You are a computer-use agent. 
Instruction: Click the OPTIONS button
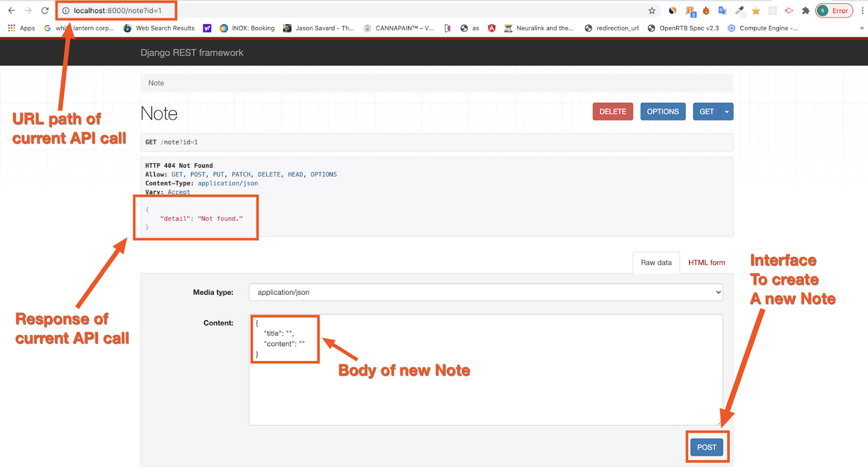pos(662,112)
